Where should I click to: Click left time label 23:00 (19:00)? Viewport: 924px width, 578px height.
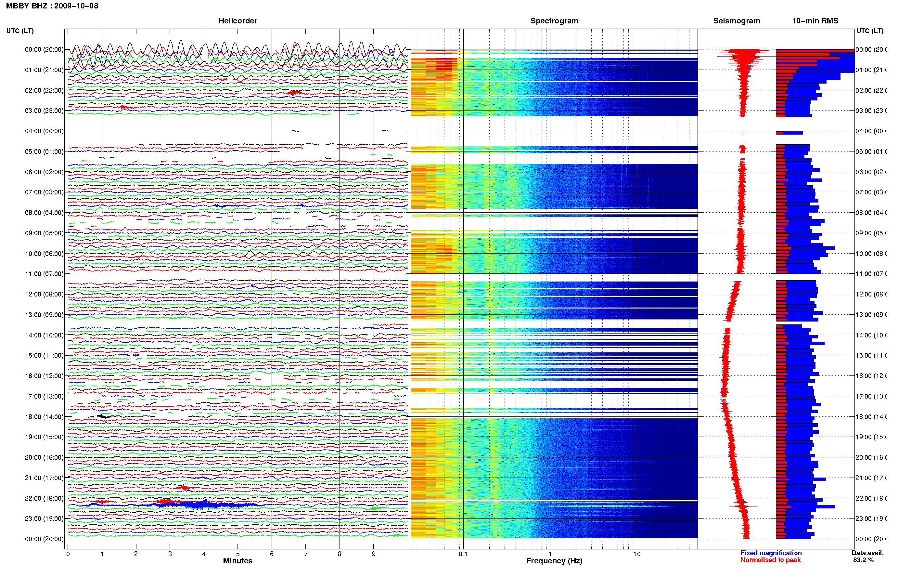coord(44,519)
